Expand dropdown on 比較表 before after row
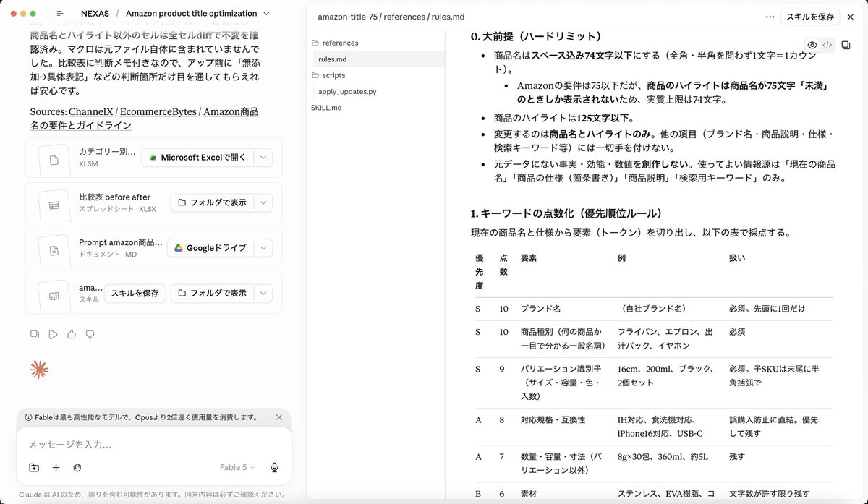Image resolution: width=868 pixels, height=504 pixels. click(x=263, y=202)
